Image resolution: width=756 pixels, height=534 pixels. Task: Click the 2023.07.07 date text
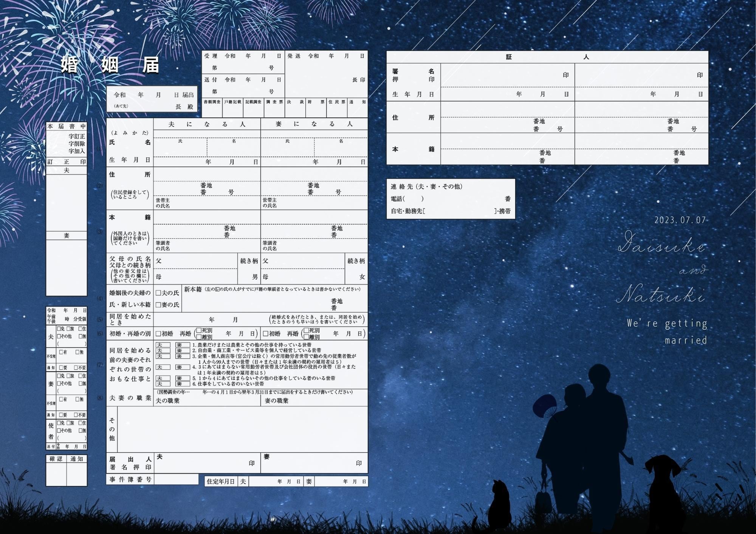pos(680,220)
